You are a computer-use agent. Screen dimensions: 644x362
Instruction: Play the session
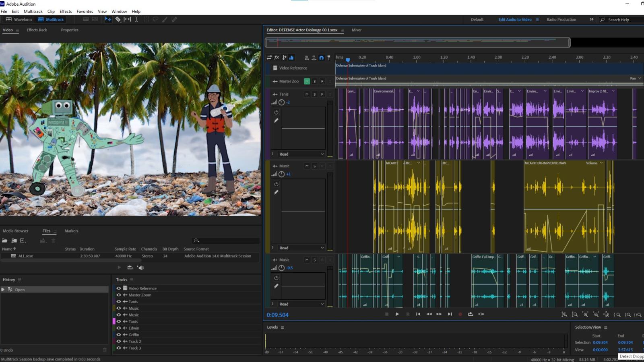397,314
